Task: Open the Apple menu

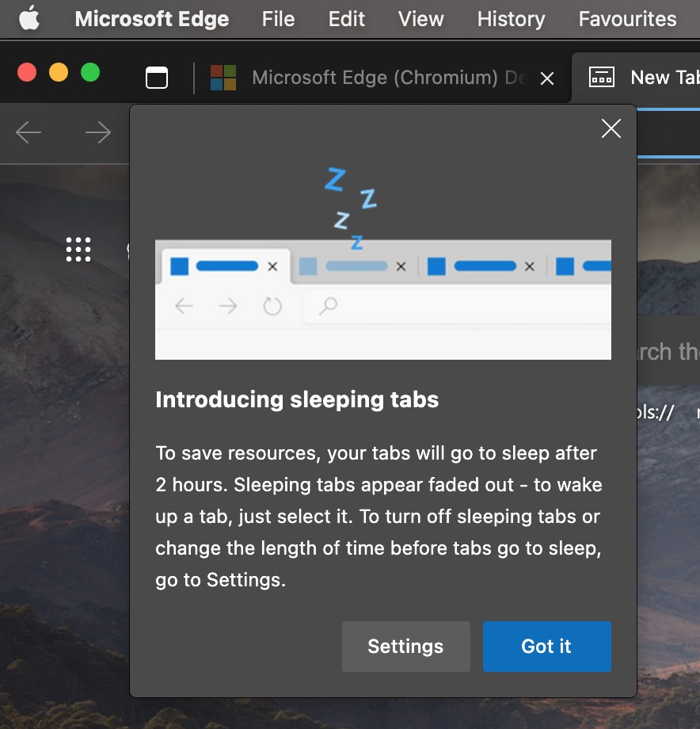Action: point(29,19)
